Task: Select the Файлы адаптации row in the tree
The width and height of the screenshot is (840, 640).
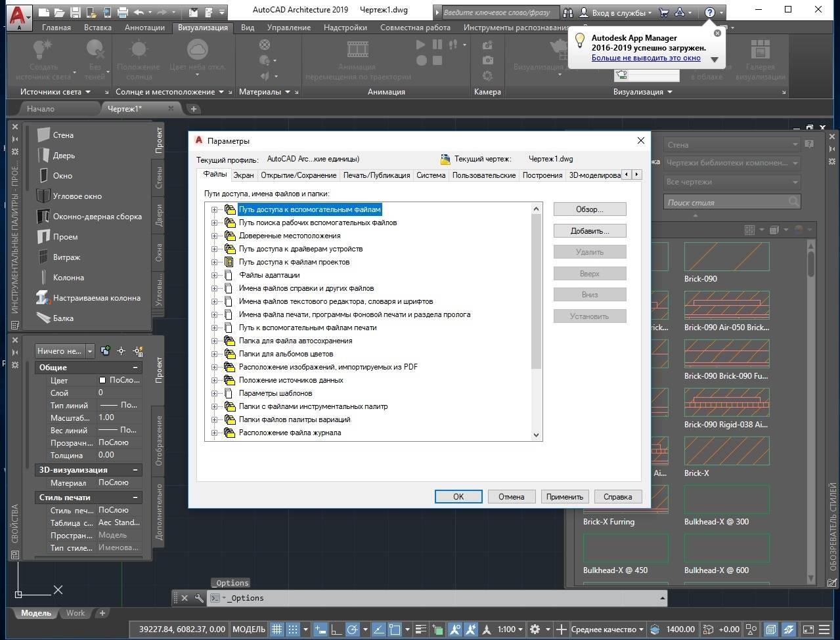Action: 269,275
